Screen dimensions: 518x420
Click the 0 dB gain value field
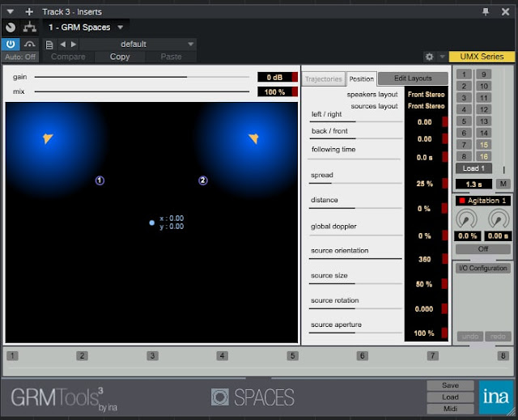(x=274, y=77)
